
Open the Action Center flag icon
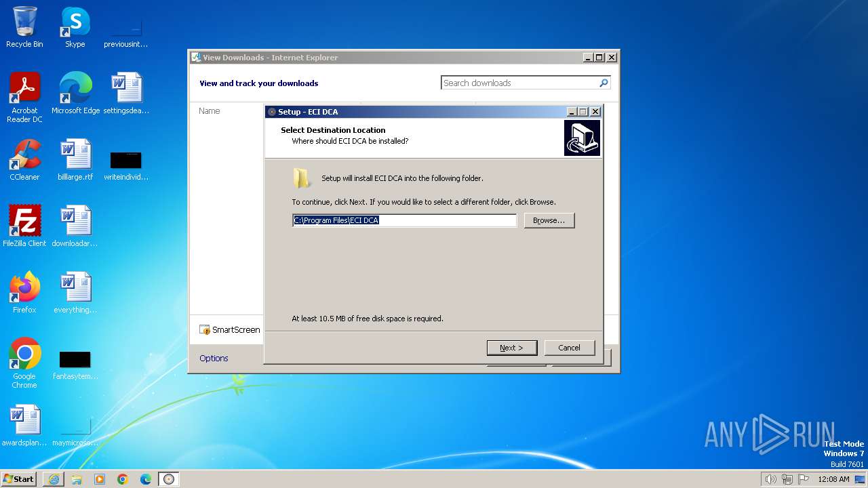tap(804, 479)
